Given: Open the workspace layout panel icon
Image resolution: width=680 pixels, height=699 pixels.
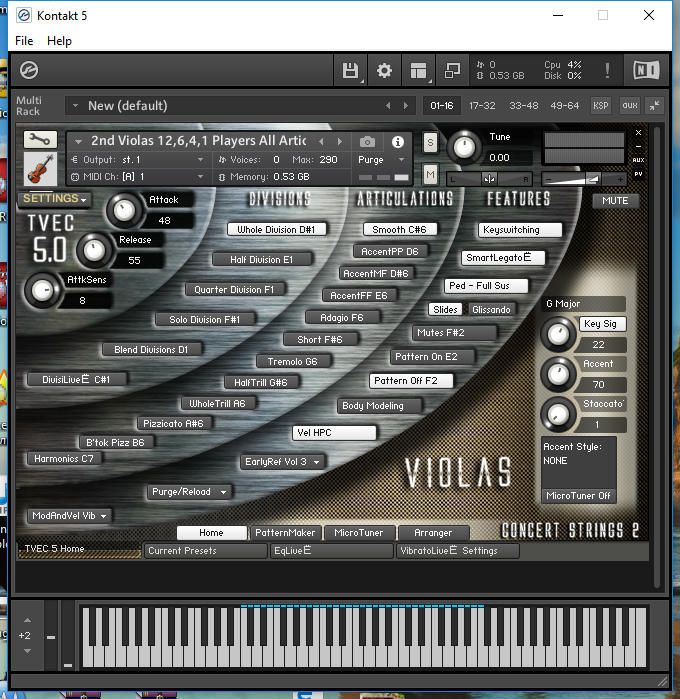Looking at the screenshot, I should (418, 70).
